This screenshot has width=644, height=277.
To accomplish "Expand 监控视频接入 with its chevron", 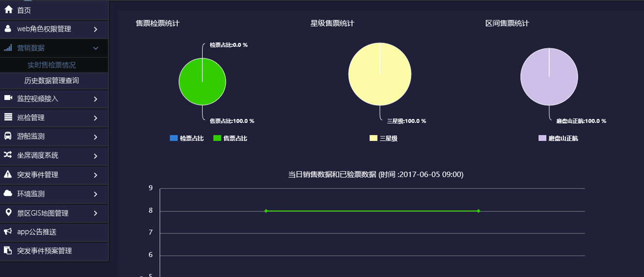I will tap(96, 99).
